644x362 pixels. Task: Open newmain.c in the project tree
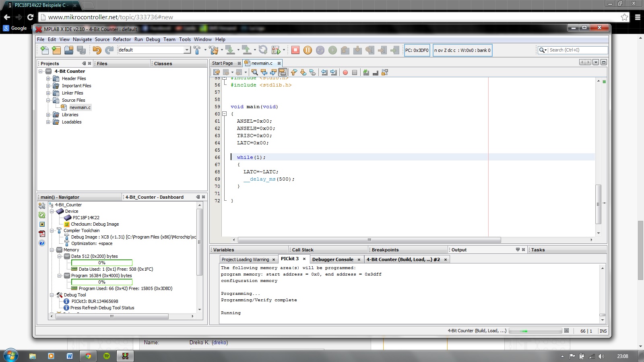[80, 107]
